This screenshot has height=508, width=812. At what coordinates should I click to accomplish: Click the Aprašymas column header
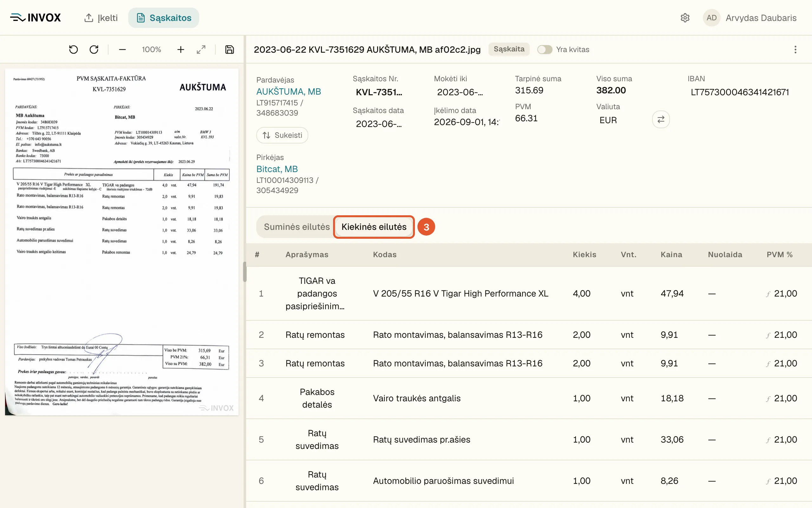click(x=307, y=255)
